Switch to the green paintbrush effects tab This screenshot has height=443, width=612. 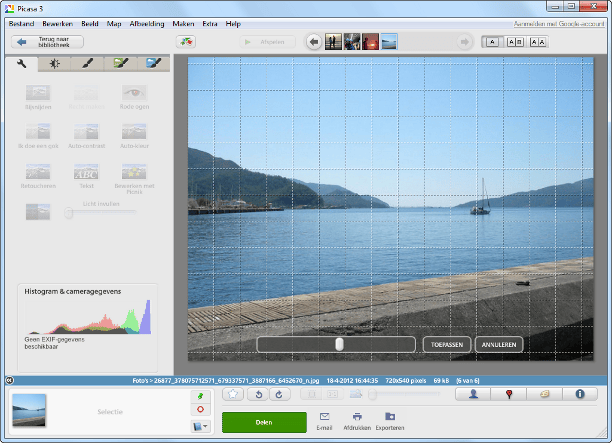[121, 64]
